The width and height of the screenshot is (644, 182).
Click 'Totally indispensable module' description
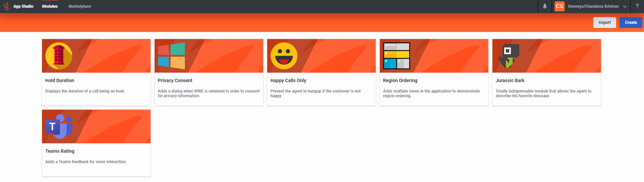[x=543, y=93]
